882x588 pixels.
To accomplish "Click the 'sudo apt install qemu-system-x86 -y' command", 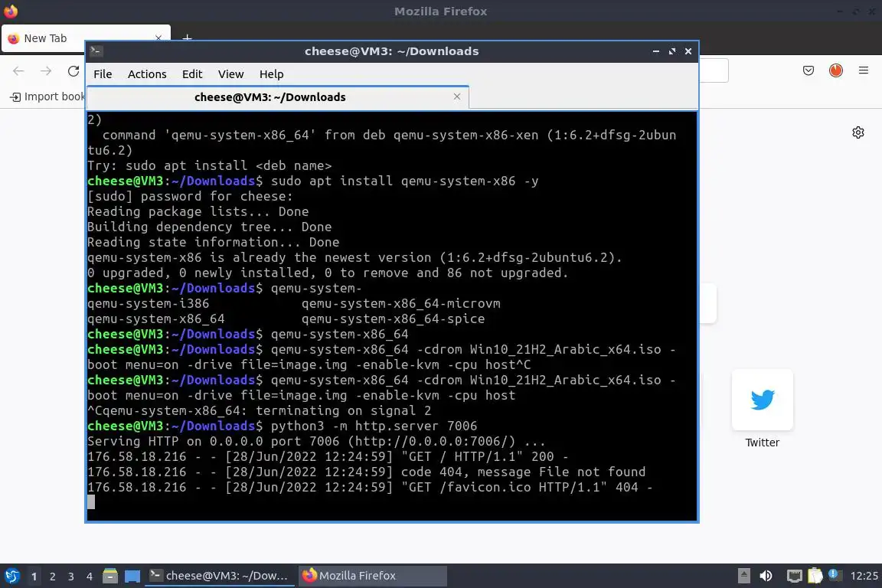I will click(405, 181).
